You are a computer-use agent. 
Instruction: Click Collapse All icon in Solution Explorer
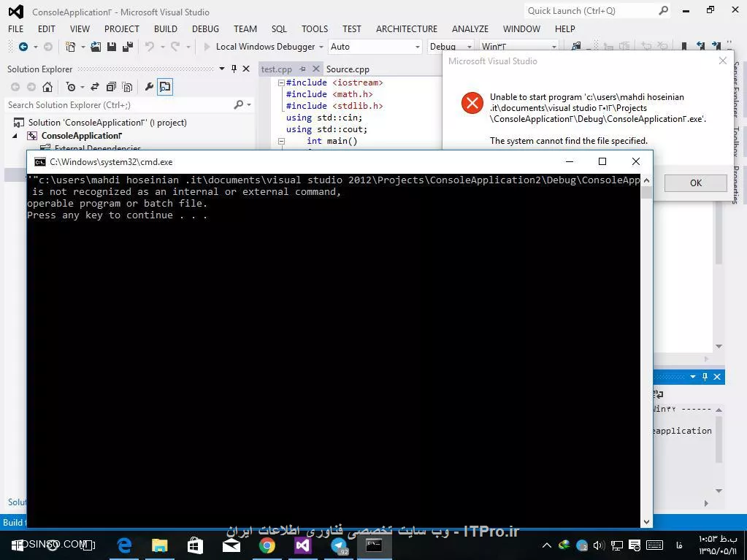coord(111,87)
